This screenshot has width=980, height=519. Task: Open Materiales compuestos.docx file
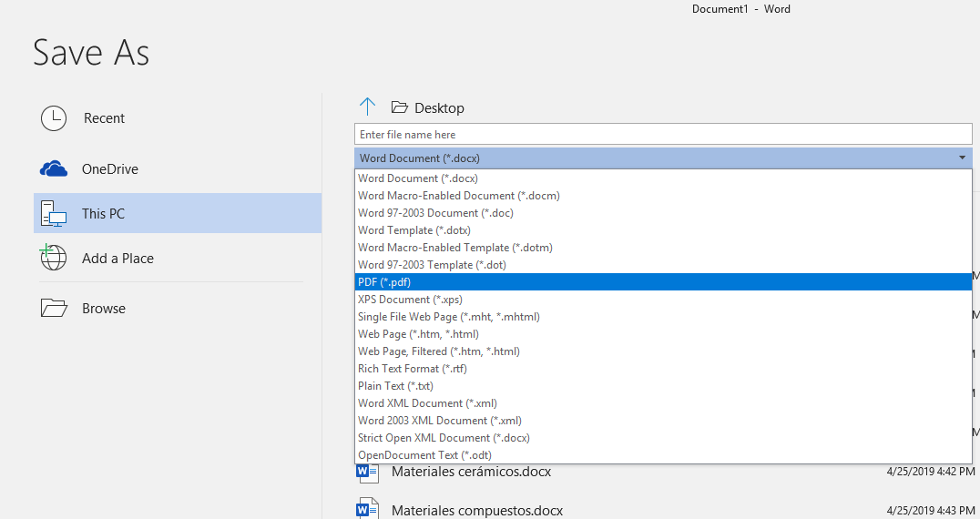pyautogui.click(x=477, y=510)
